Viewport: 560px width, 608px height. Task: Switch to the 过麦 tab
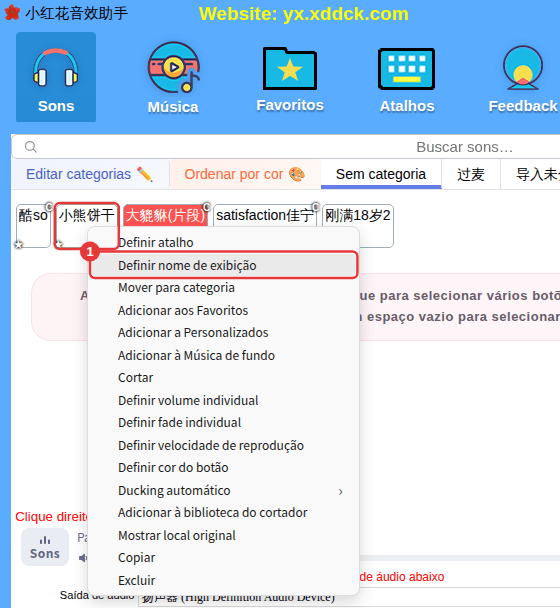point(471,174)
